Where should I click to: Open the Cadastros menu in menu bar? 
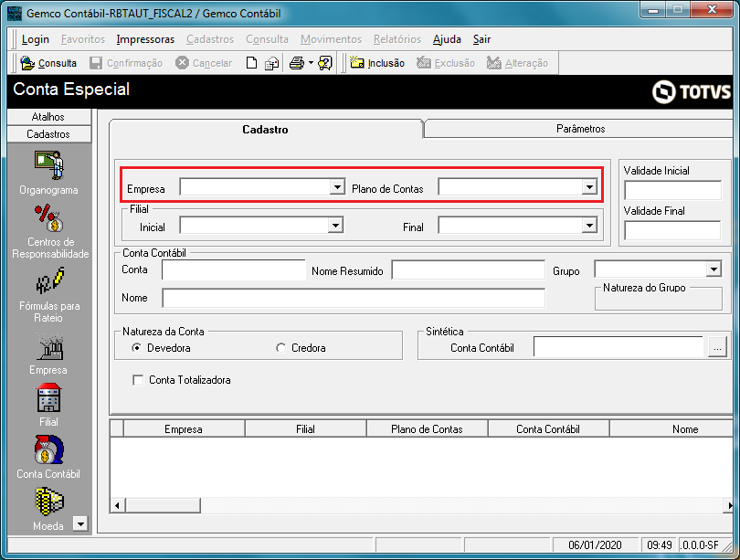click(210, 39)
